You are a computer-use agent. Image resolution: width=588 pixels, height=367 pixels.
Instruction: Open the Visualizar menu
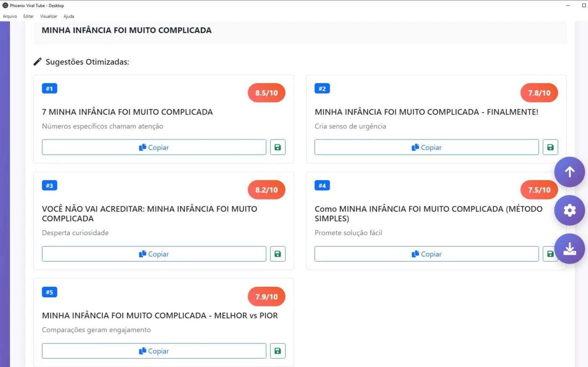tap(49, 16)
